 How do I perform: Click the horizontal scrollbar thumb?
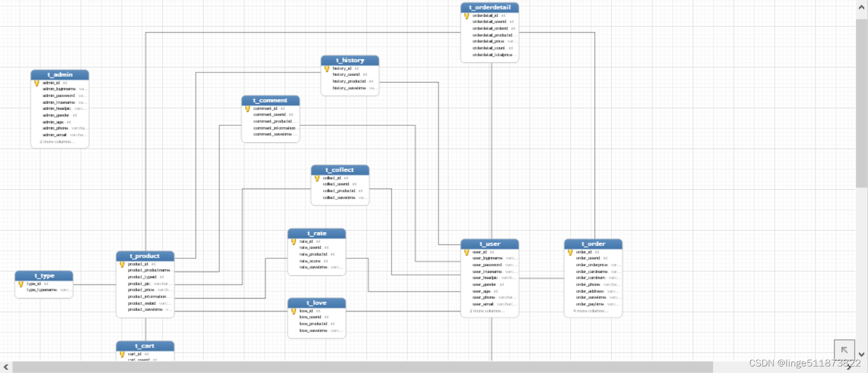pos(363,367)
